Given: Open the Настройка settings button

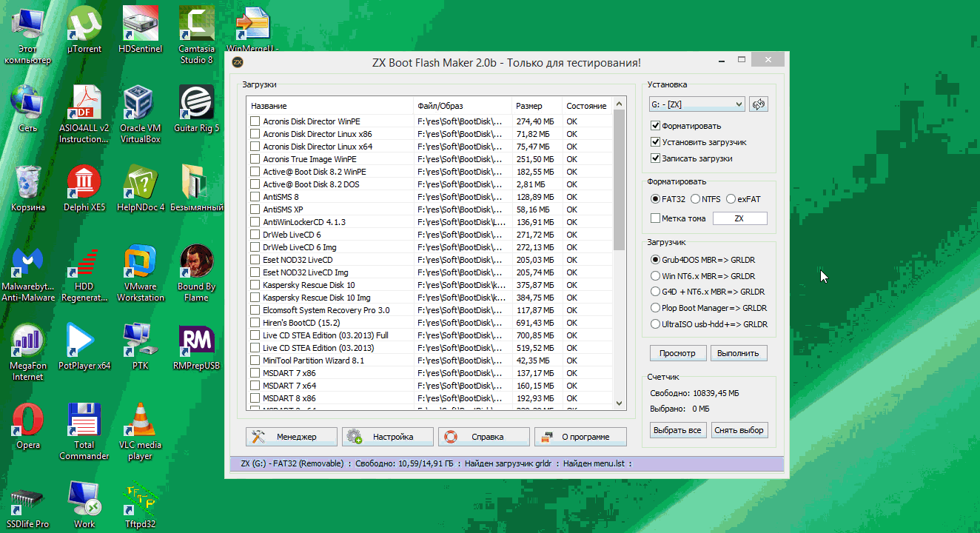Looking at the screenshot, I should [388, 437].
